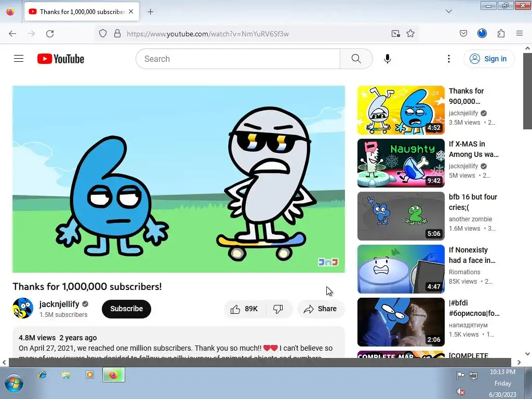Screen dimensions: 532x399
Task: Click the search magnifier button
Action: coord(356,59)
